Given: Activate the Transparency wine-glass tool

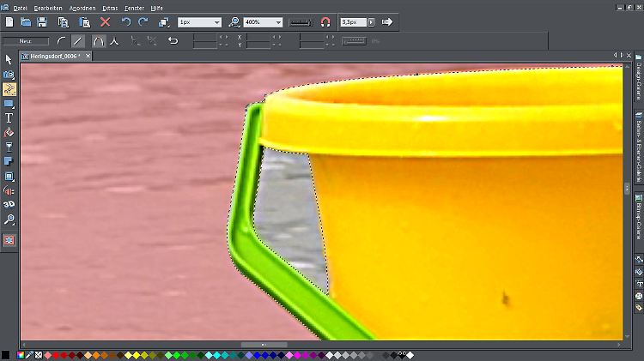Looking at the screenshot, I should pyautogui.click(x=9, y=147).
